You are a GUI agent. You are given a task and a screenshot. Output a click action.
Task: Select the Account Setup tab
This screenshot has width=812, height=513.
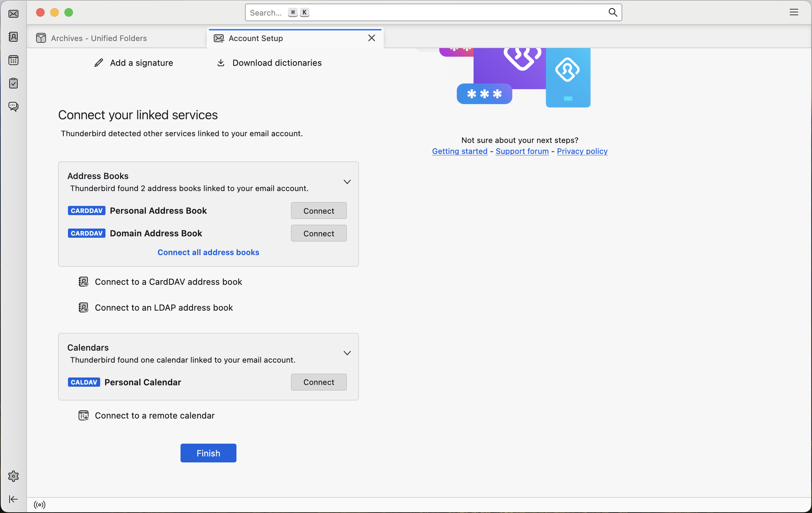coord(255,38)
